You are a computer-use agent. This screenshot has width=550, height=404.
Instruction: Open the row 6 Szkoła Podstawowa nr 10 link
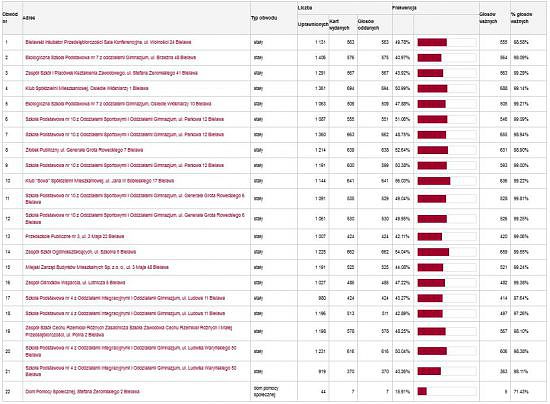[125, 119]
